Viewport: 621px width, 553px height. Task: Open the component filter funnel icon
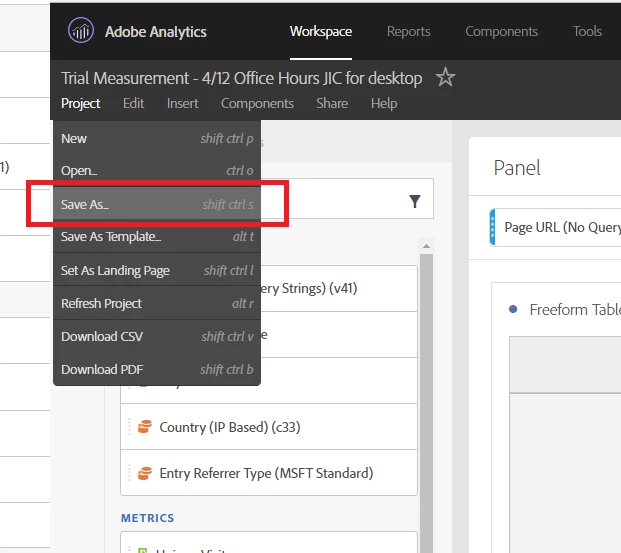(415, 201)
